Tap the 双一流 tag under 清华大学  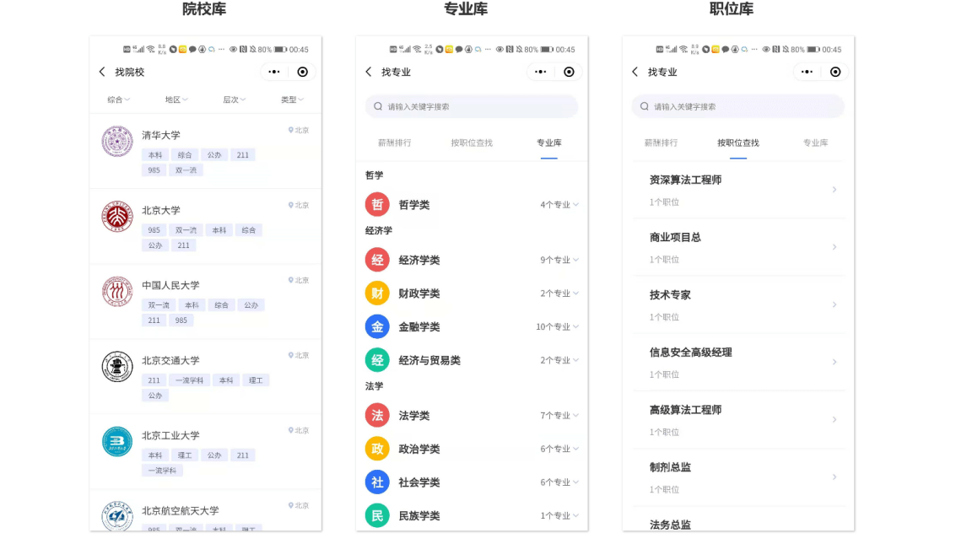coord(186,170)
